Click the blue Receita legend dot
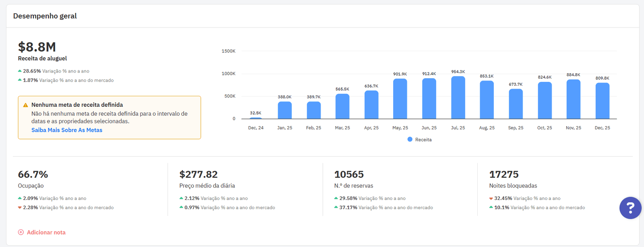Image resolution: width=644 pixels, height=247 pixels. 410,139
